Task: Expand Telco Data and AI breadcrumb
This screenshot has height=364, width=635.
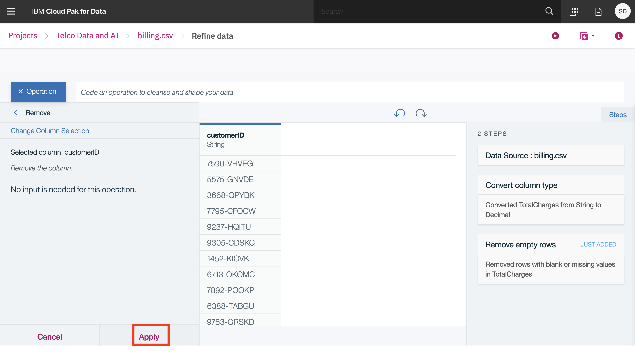Action: click(x=87, y=36)
